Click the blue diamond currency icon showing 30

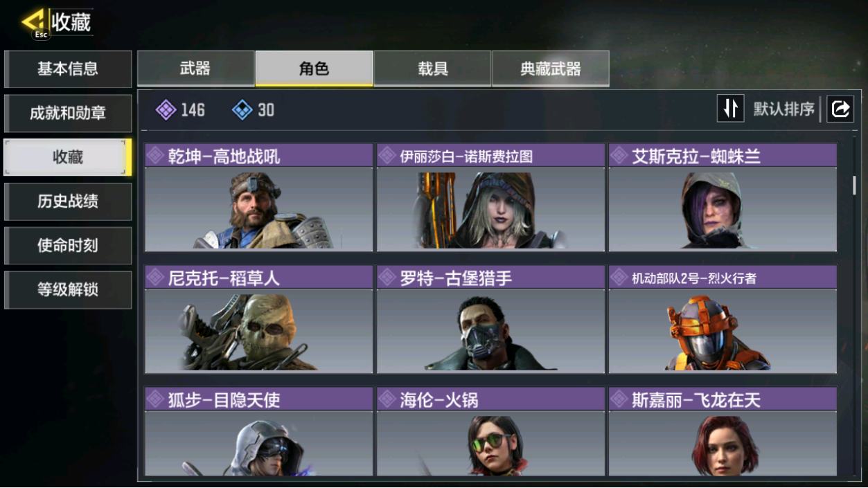[x=242, y=109]
